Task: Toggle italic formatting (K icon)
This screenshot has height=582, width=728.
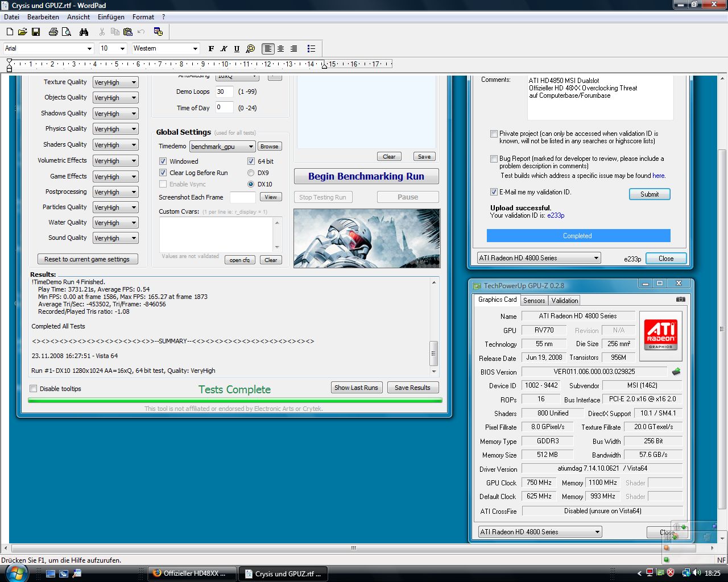Action: pyautogui.click(x=224, y=49)
